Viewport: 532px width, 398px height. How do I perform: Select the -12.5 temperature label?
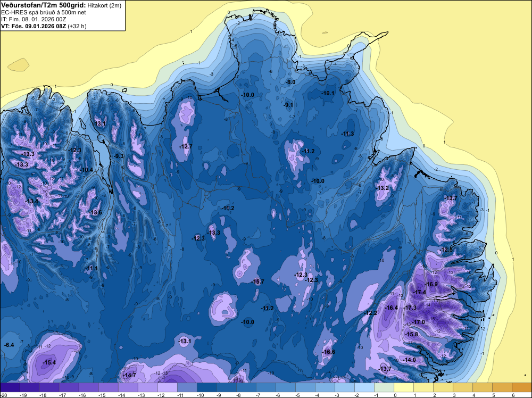point(446,250)
